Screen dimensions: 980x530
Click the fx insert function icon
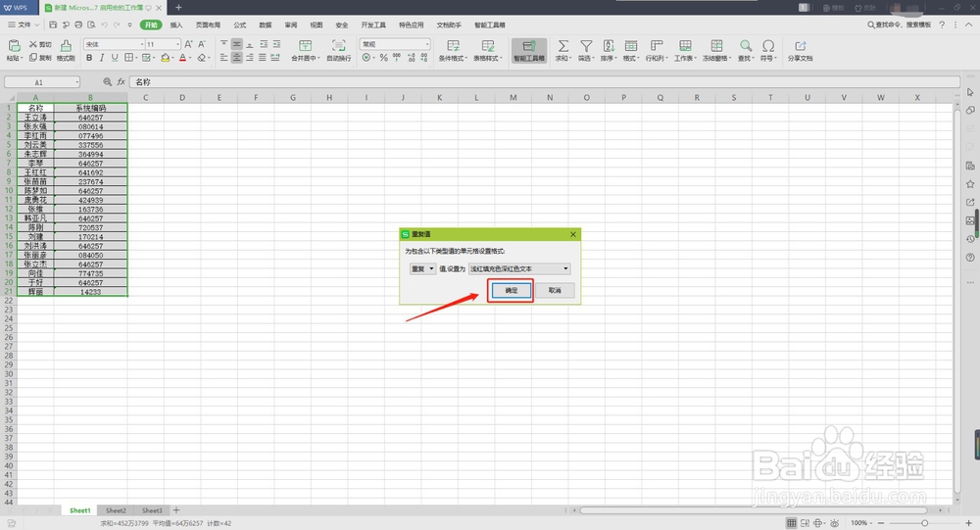(x=122, y=82)
